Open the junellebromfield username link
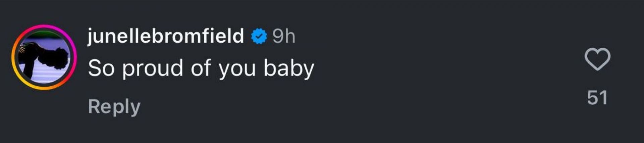 166,36
